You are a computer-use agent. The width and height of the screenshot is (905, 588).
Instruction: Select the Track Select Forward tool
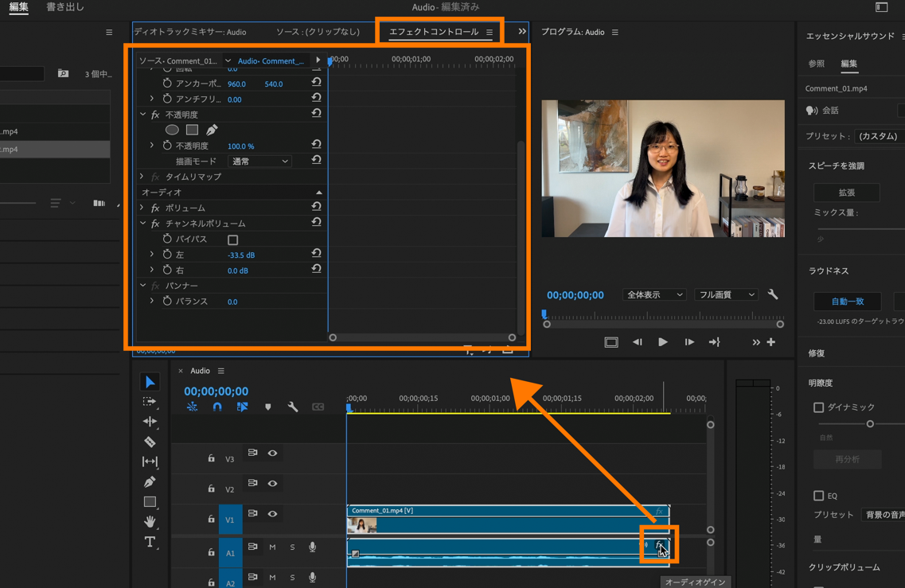click(150, 402)
